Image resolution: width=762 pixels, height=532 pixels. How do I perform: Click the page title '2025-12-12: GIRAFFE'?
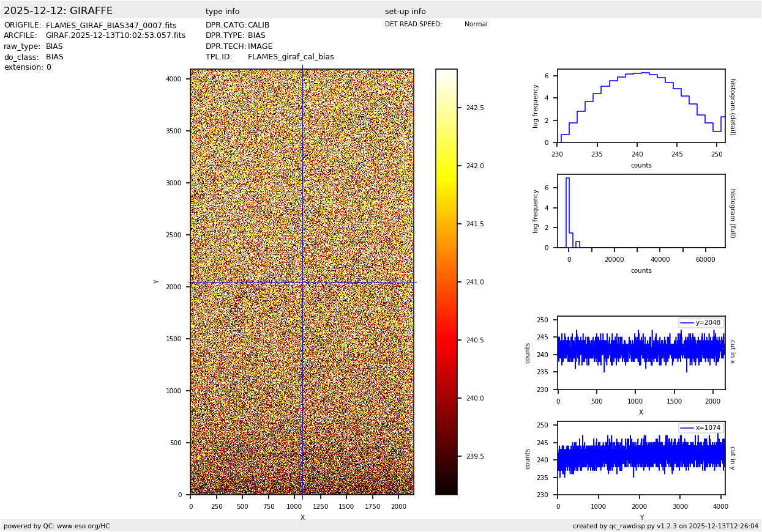(58, 11)
